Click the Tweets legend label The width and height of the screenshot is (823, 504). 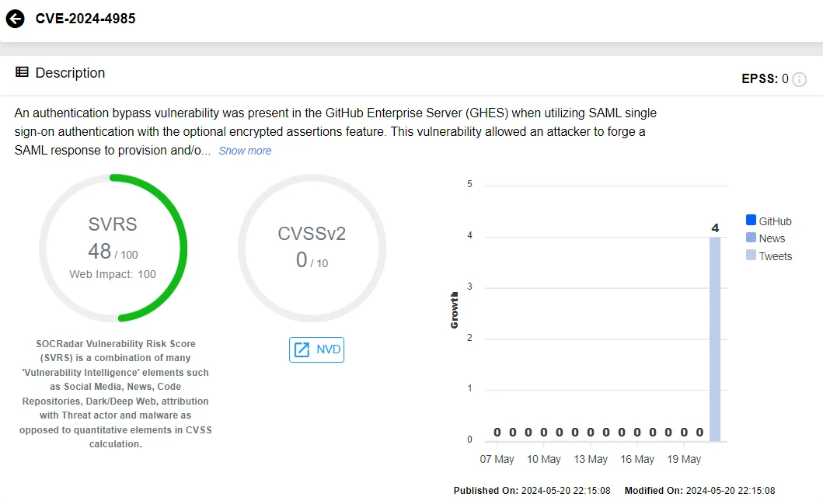pyautogui.click(x=776, y=256)
